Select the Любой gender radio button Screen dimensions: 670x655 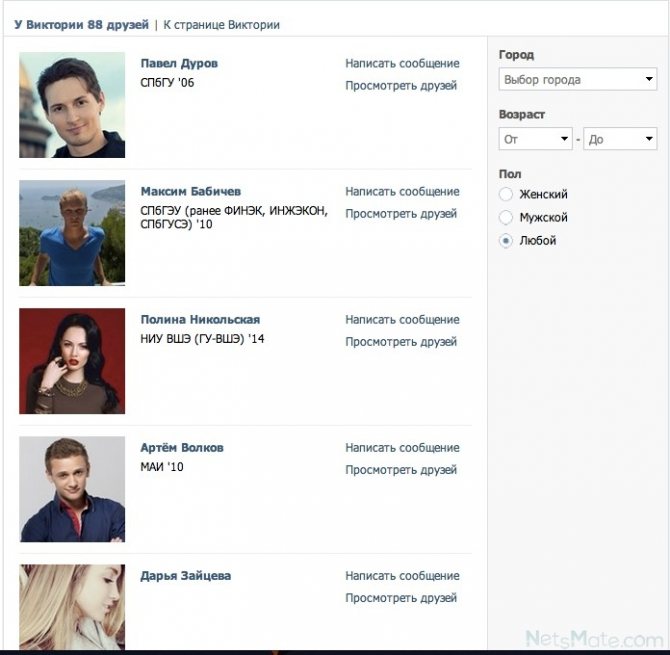point(506,241)
